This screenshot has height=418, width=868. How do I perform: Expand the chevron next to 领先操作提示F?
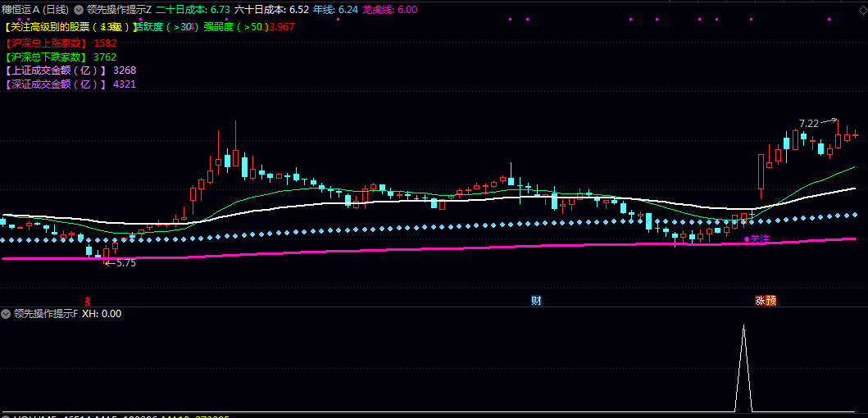[x=6, y=314]
